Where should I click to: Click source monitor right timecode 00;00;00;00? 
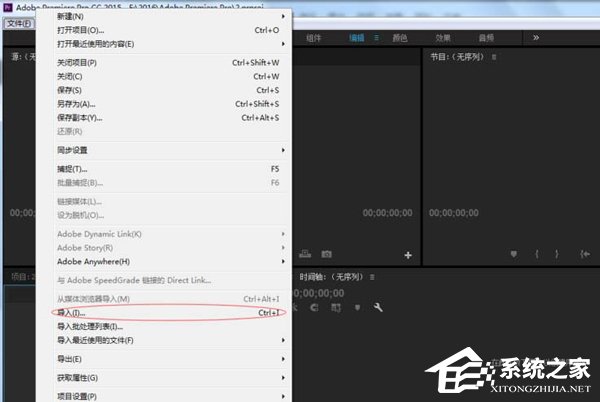(388, 213)
